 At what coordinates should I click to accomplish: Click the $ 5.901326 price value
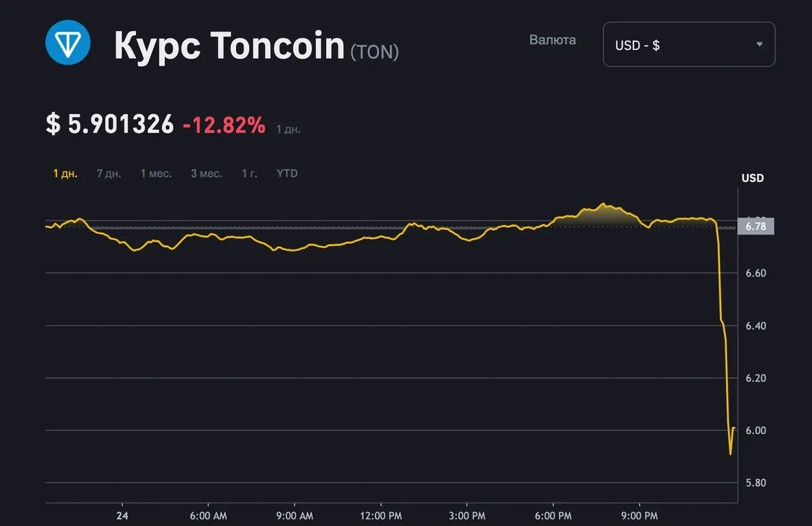pos(110,124)
